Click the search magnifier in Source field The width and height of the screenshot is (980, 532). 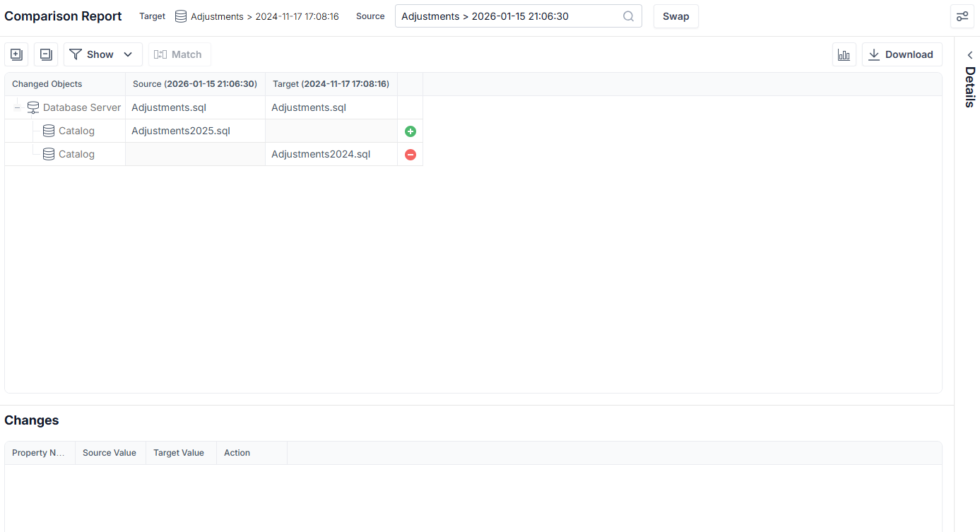click(x=628, y=16)
